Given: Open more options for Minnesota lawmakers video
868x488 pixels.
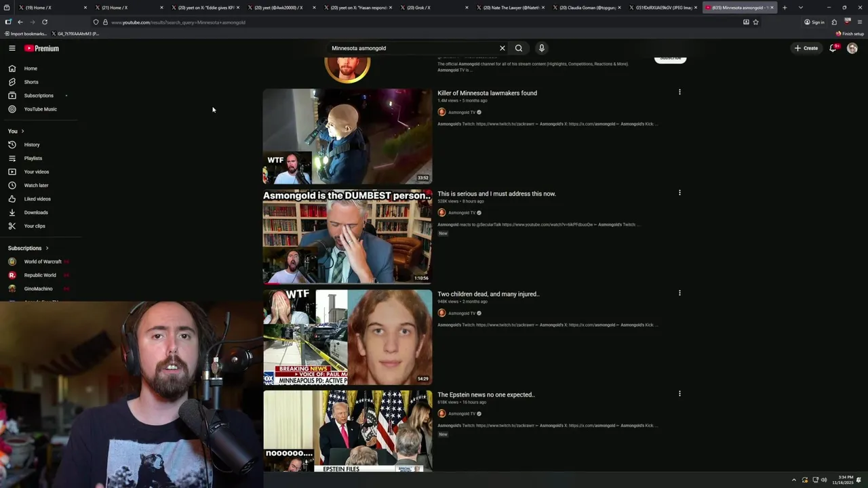Looking at the screenshot, I should 679,92.
